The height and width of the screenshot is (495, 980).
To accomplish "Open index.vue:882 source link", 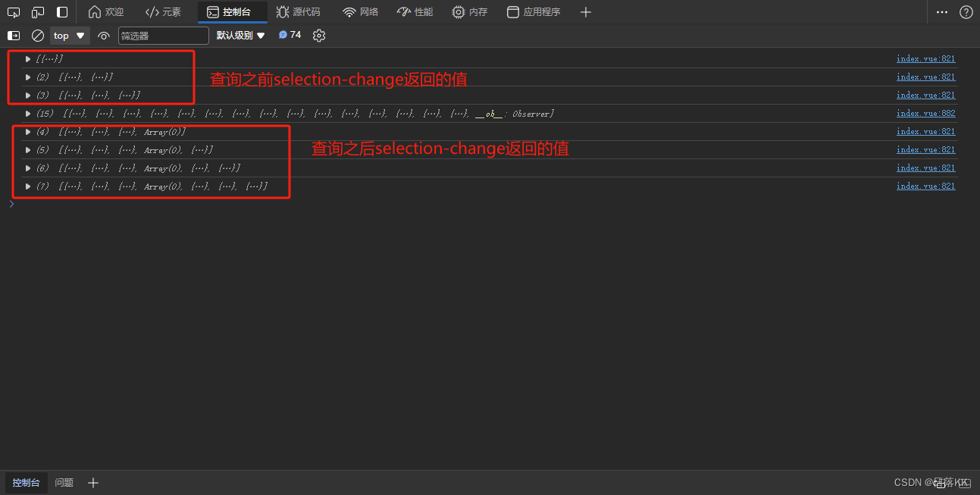I will point(925,113).
